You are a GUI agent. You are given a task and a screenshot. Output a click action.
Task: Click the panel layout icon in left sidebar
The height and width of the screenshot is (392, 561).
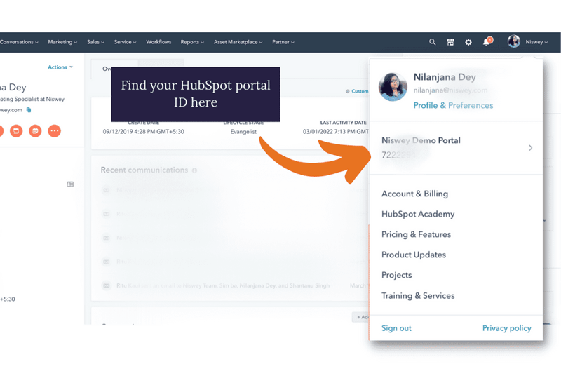pyautogui.click(x=71, y=184)
